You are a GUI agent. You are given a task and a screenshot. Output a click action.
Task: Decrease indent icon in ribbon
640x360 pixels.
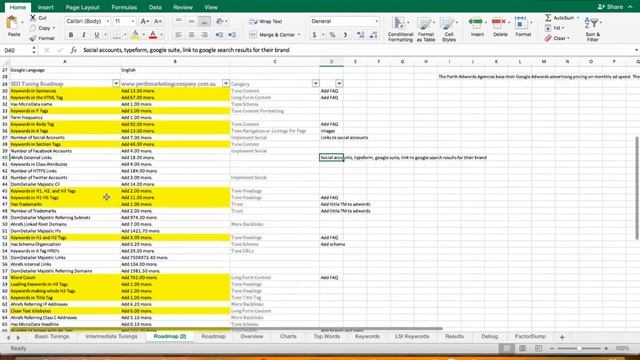[219, 35]
